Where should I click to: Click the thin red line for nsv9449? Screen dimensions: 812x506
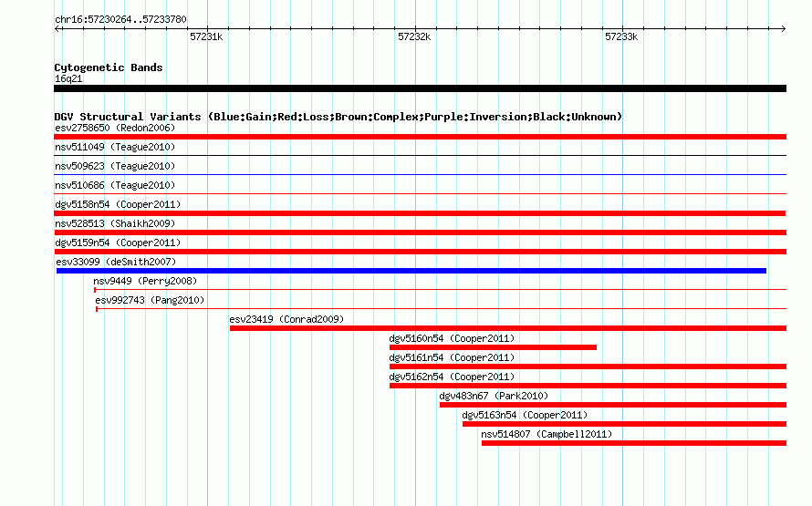(x=440, y=289)
